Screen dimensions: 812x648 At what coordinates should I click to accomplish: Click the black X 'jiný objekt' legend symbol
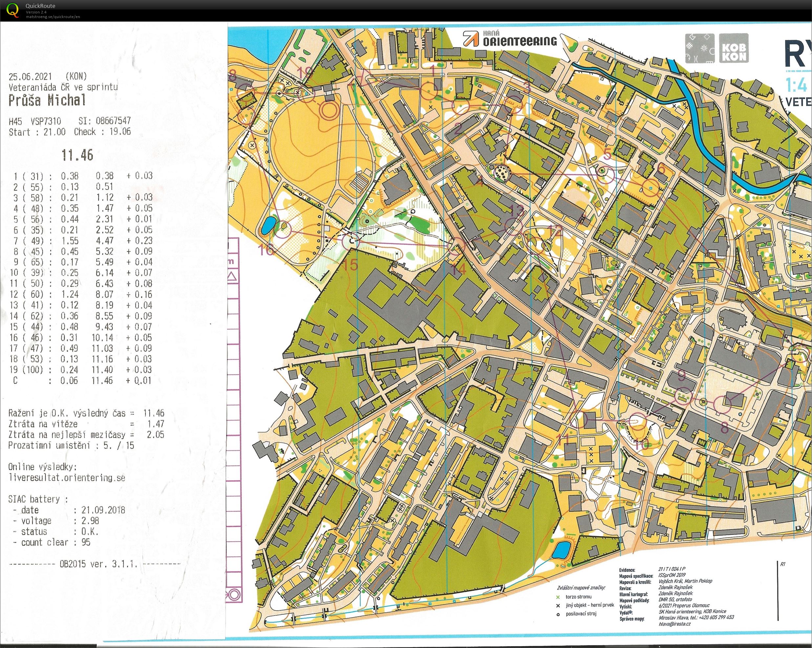558,605
